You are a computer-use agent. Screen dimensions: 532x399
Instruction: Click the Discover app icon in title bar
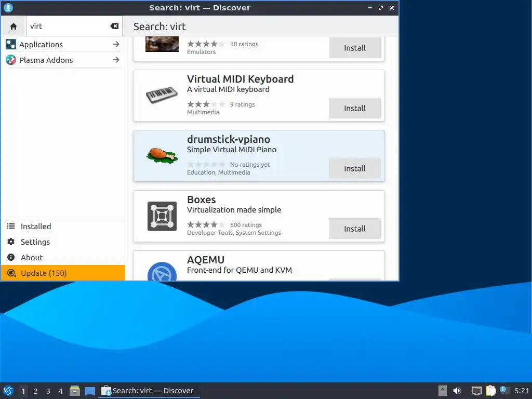[8, 7]
